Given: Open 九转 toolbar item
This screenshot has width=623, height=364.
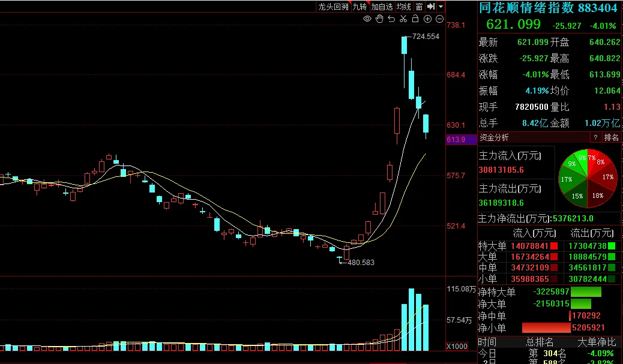Looking at the screenshot, I should click(360, 7).
